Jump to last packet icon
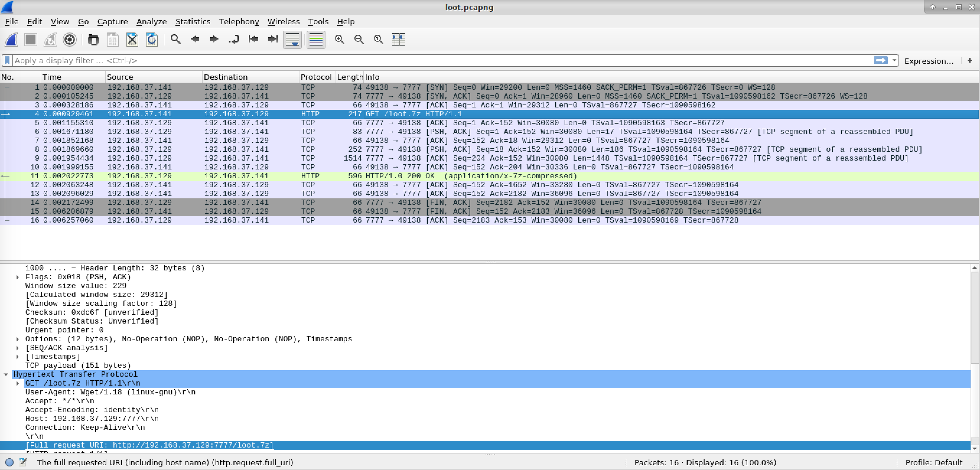Screen dimensions: 980x470 pyautogui.click(x=273, y=40)
